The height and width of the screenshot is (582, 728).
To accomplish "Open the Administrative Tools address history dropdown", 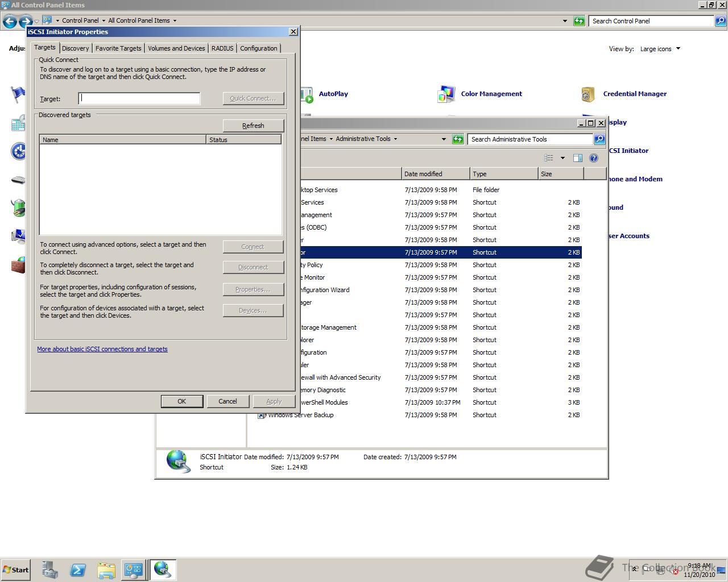I will [444, 139].
